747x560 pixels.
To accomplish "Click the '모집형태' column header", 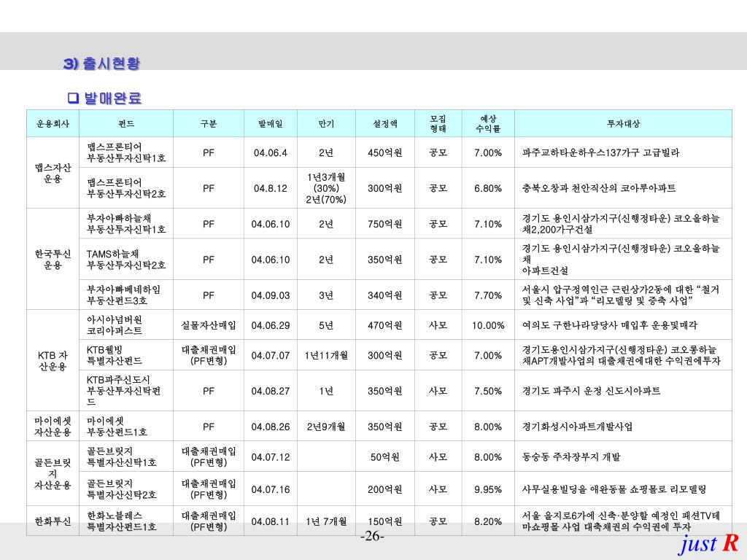I will [438, 124].
